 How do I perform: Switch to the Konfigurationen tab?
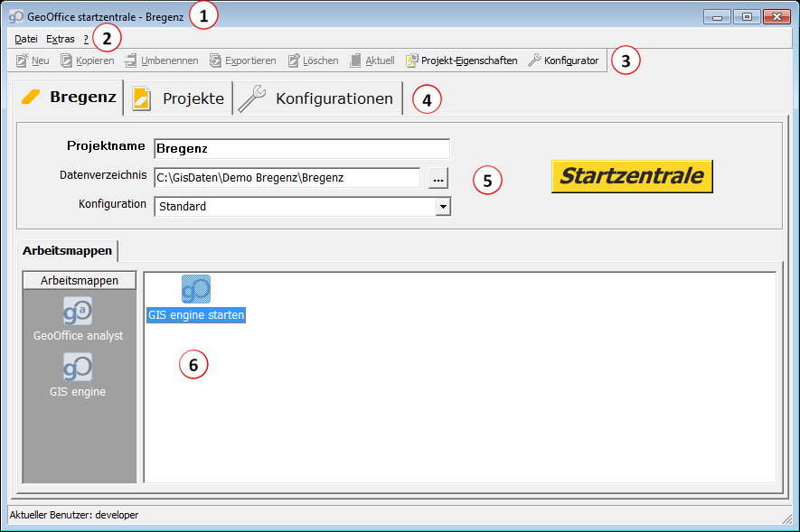[x=318, y=98]
